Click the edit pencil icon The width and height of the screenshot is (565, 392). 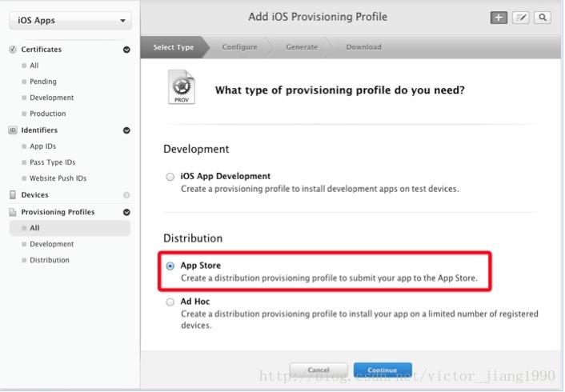coord(521,18)
